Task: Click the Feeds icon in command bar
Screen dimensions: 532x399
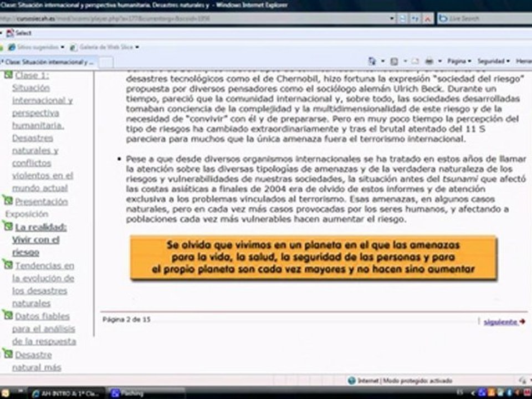Action: tap(394, 61)
